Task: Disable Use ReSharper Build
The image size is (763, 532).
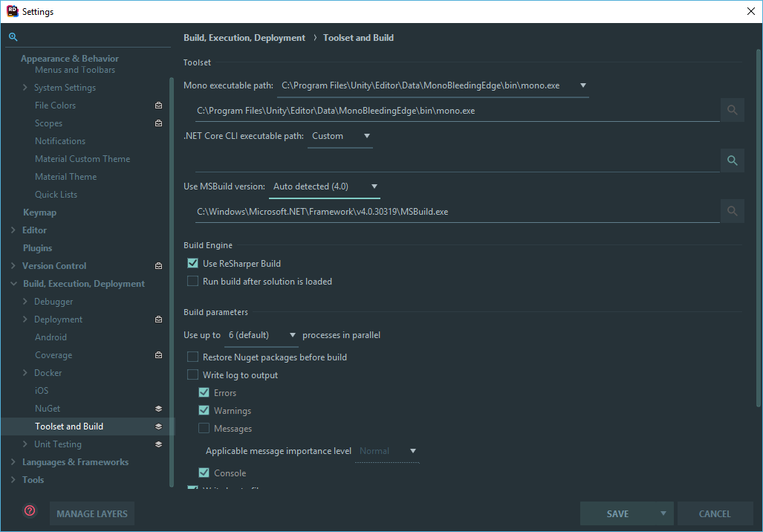Action: pos(192,263)
